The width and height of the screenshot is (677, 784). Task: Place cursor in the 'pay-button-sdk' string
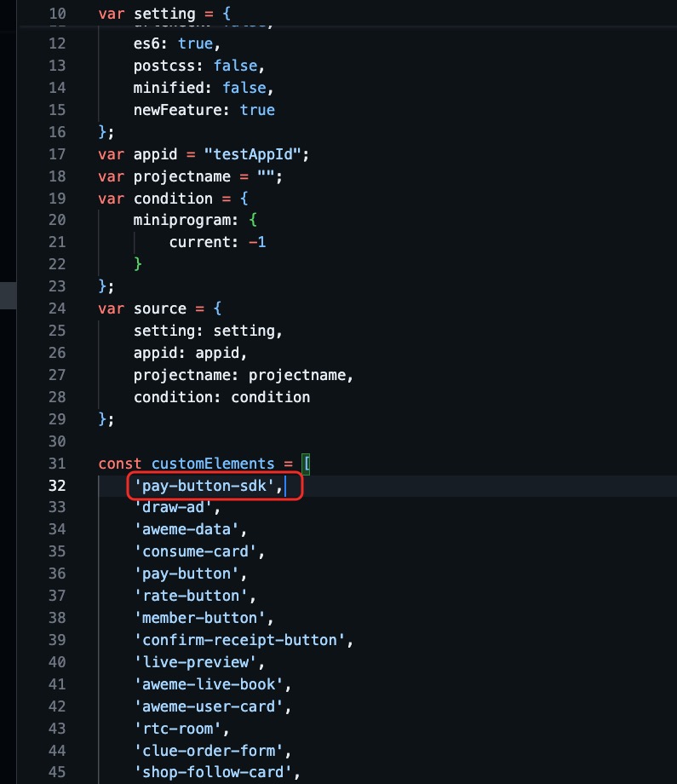(208, 486)
